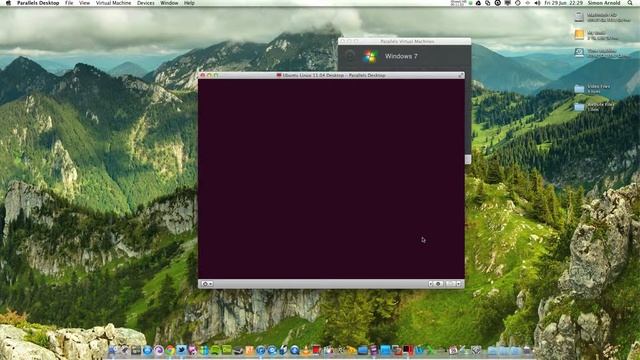Open the gear dropdown in Ubuntu window status bar

pyautogui.click(x=207, y=284)
